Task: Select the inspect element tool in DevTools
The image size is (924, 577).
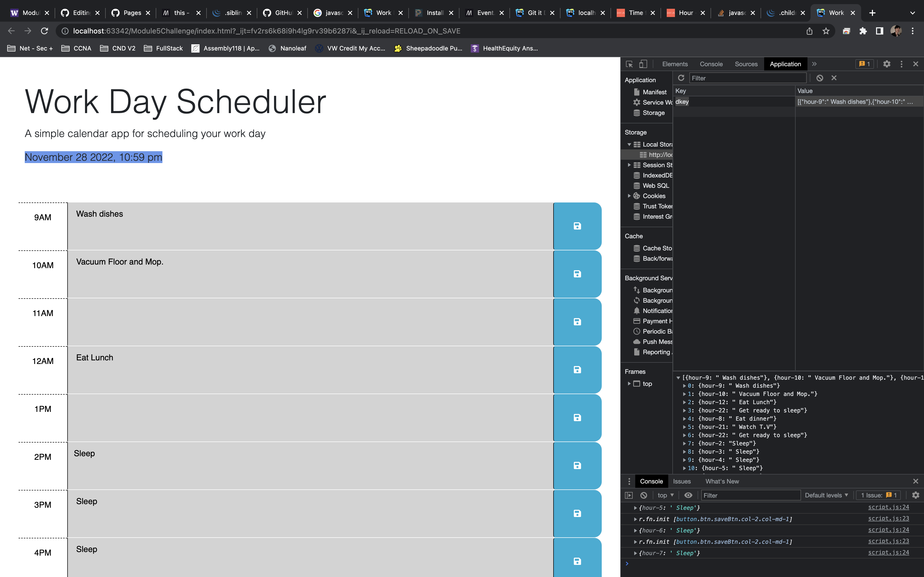Action: pyautogui.click(x=629, y=64)
